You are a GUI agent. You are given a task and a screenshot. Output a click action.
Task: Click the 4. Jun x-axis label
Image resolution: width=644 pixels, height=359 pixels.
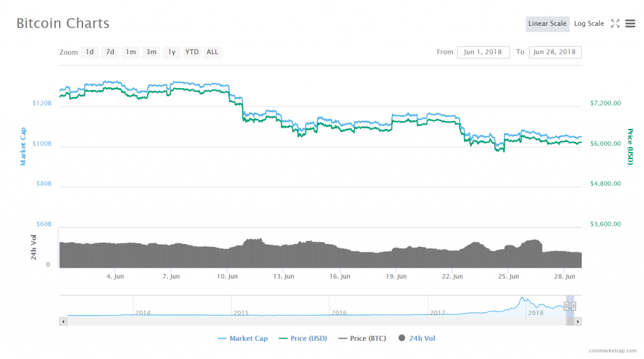[x=115, y=277]
